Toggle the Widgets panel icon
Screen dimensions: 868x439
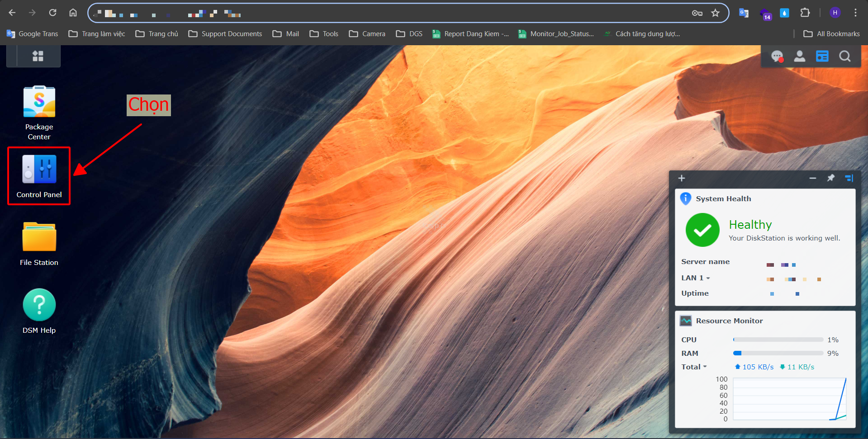click(822, 57)
